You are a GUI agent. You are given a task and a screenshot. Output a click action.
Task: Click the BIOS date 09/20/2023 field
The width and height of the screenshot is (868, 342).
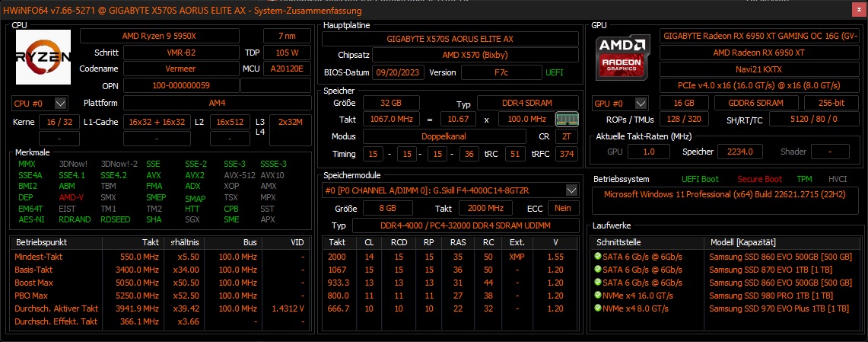pos(398,72)
